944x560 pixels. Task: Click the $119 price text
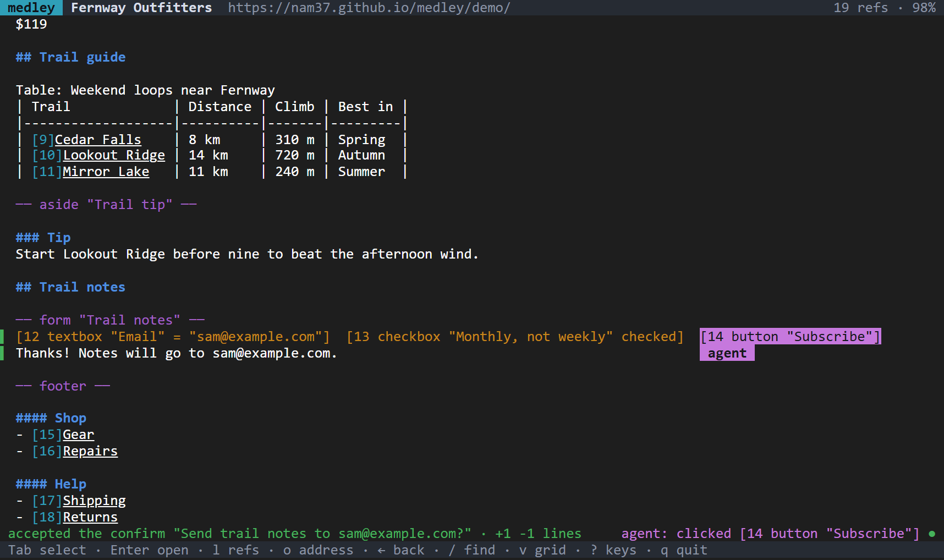pyautogui.click(x=31, y=24)
